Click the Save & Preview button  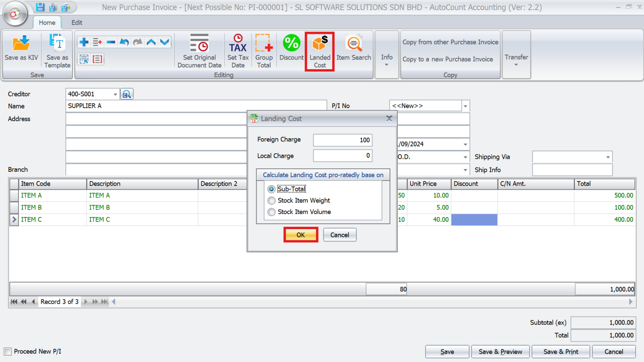pyautogui.click(x=500, y=352)
